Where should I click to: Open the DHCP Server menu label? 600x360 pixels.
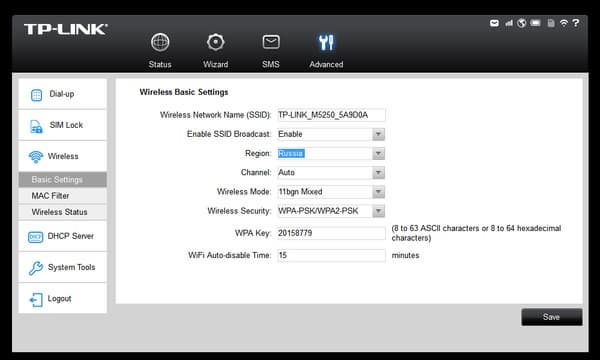click(71, 236)
